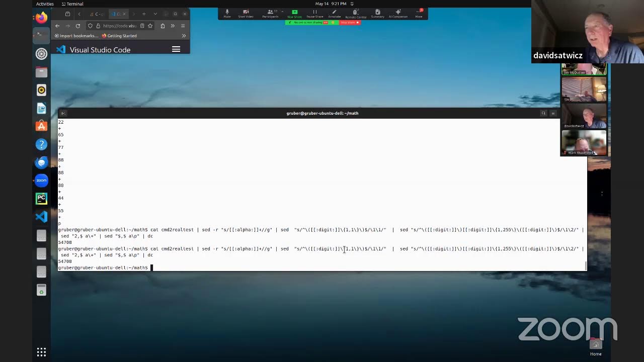644x362 pixels.
Task: Click the Stop Share button
Action: [350, 23]
